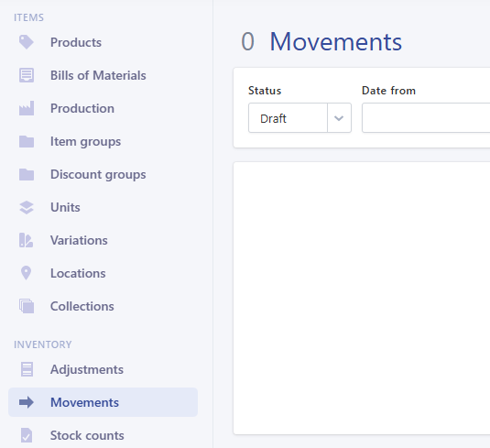The height and width of the screenshot is (448, 490).
Task: Go to Locations
Action: point(78,273)
